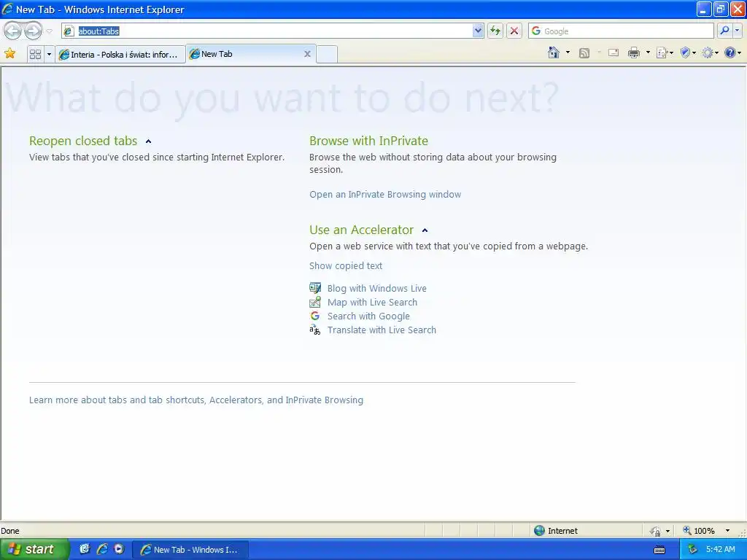The image size is (747, 560).
Task: Click the New Tab - Windows I… taskbar button
Action: tap(190, 550)
